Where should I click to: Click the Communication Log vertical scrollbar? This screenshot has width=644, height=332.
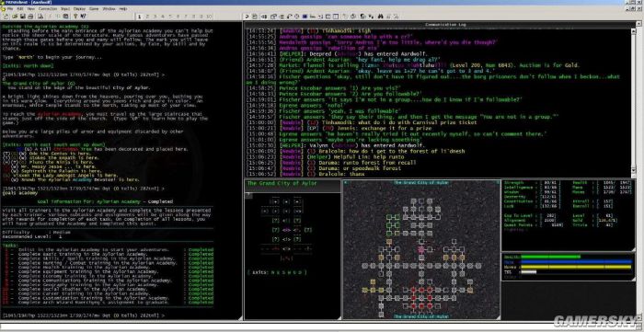[633, 103]
